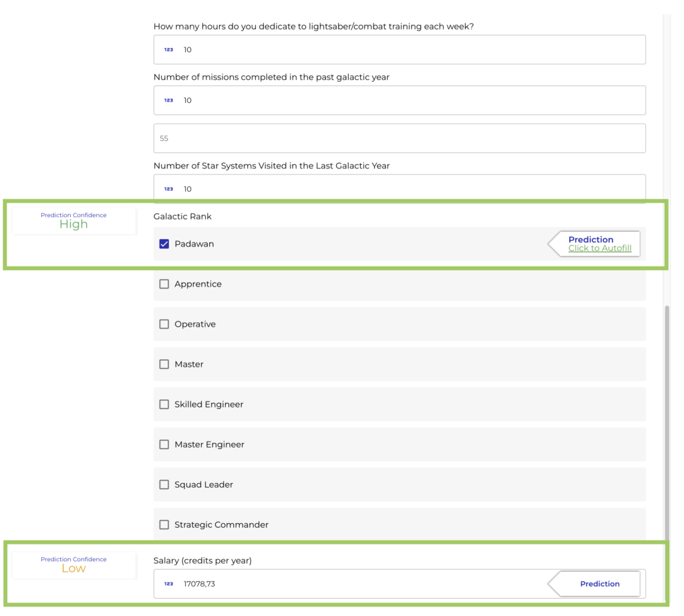
Task: Click the numeric icon in the salary field
Action: pos(168,583)
